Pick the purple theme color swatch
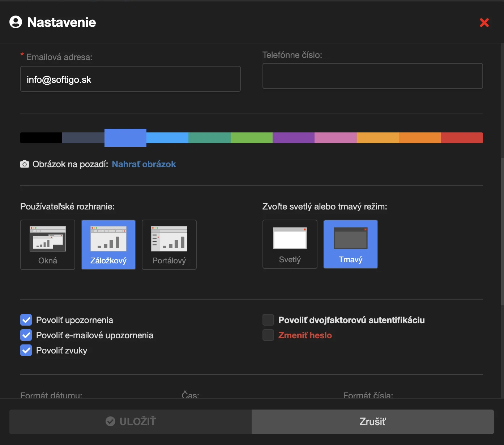The height and width of the screenshot is (445, 504). click(x=294, y=138)
